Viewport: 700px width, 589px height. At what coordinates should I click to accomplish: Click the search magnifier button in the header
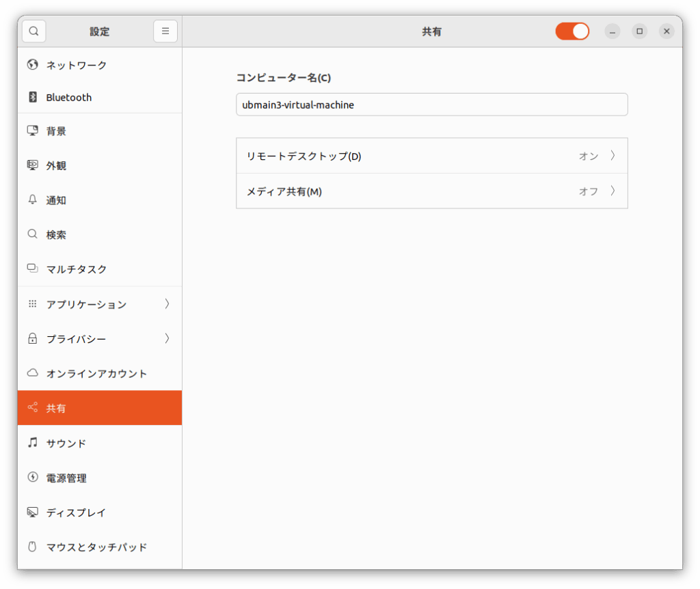pos(34,31)
